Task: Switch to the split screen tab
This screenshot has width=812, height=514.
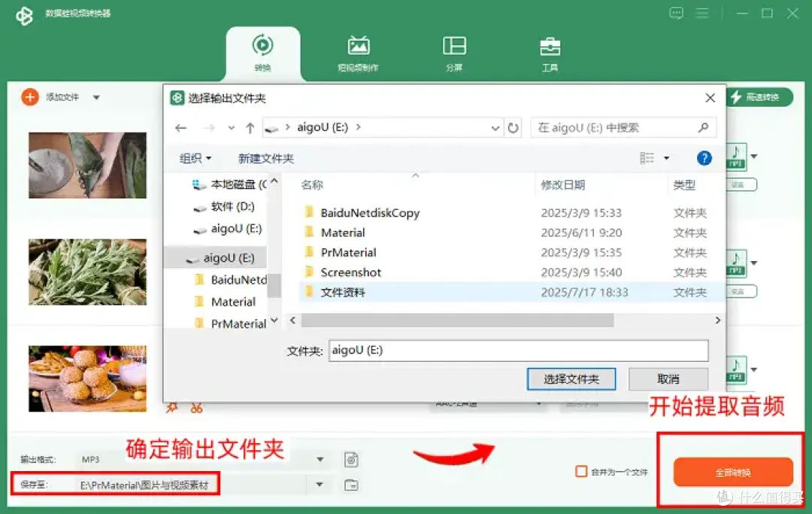Action: (x=454, y=53)
